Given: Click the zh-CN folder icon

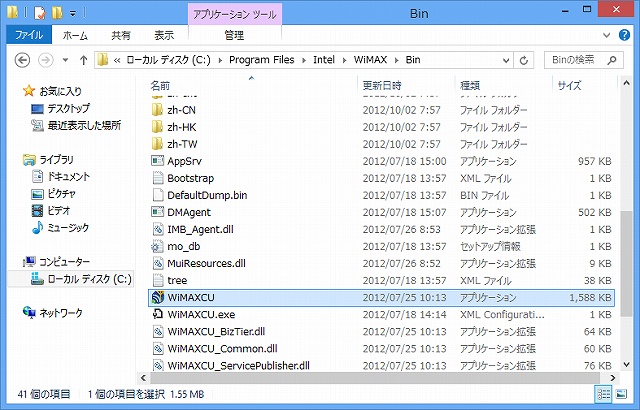Looking at the screenshot, I should (158, 110).
